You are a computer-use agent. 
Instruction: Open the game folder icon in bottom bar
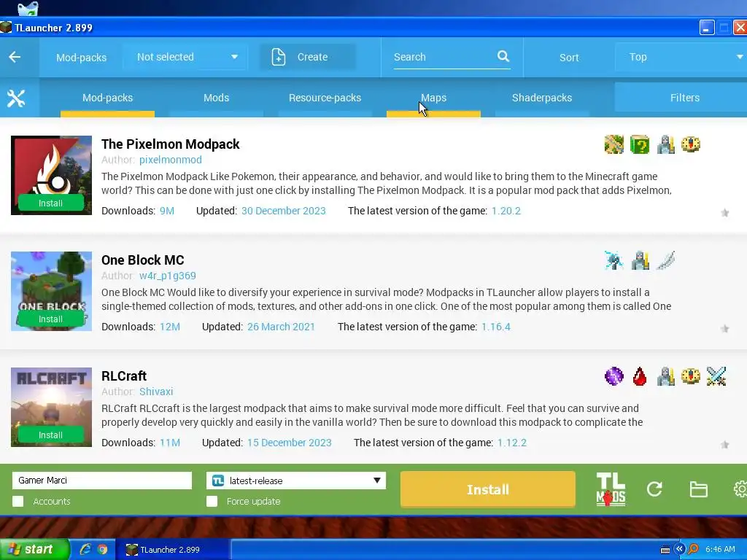[698, 489]
